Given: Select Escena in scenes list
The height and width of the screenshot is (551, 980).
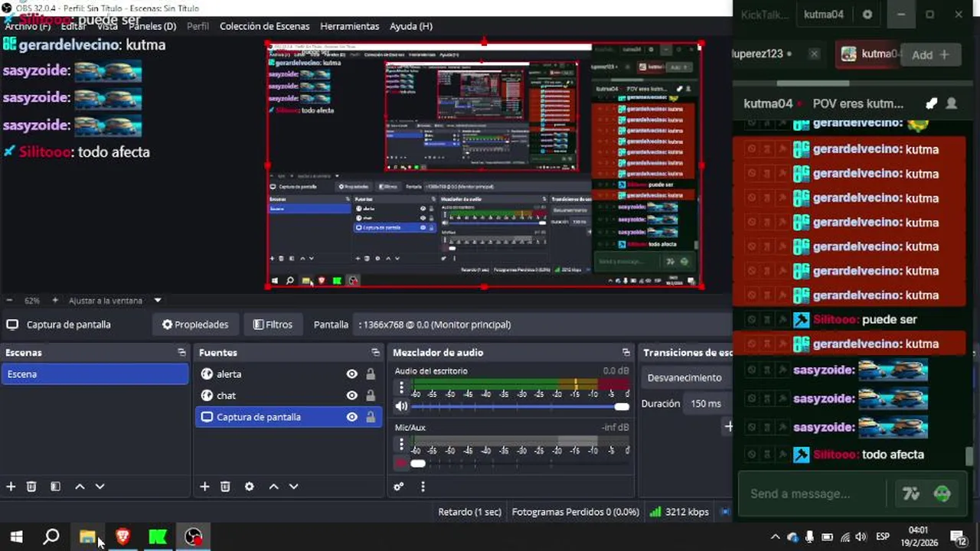Looking at the screenshot, I should 95,374.
